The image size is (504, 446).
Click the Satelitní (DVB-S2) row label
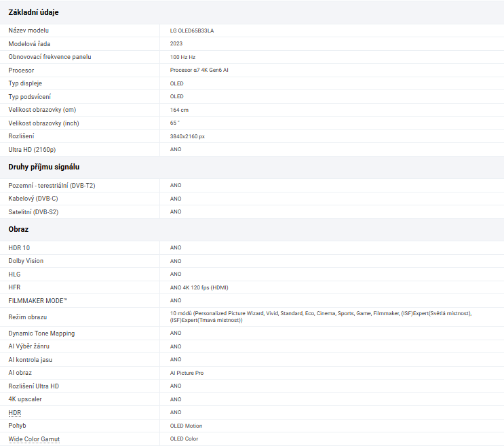tap(33, 212)
